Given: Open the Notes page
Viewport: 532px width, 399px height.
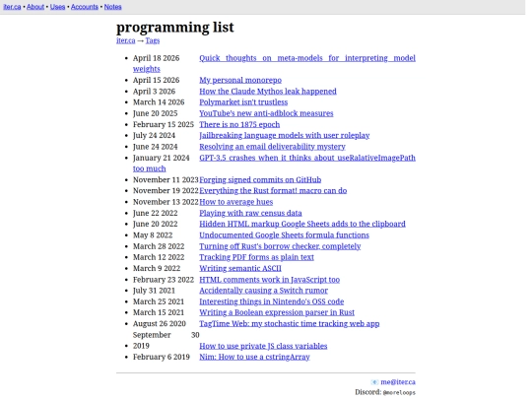Looking at the screenshot, I should tap(112, 7).
